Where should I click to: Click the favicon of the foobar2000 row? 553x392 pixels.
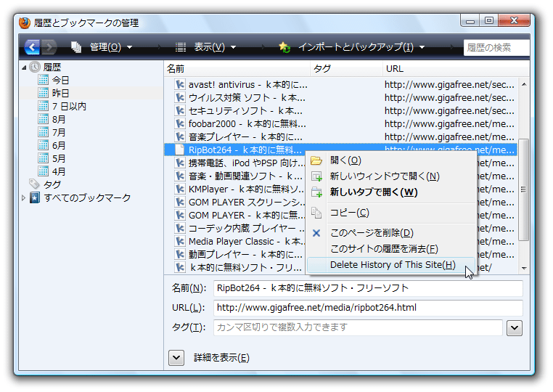(180, 124)
